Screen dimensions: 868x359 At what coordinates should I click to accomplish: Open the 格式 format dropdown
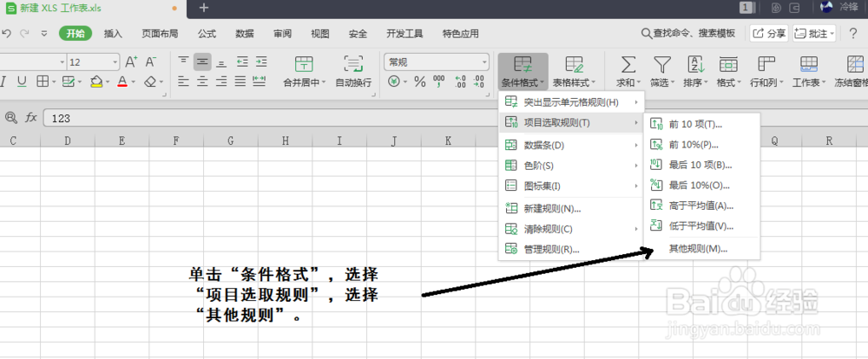point(729,71)
